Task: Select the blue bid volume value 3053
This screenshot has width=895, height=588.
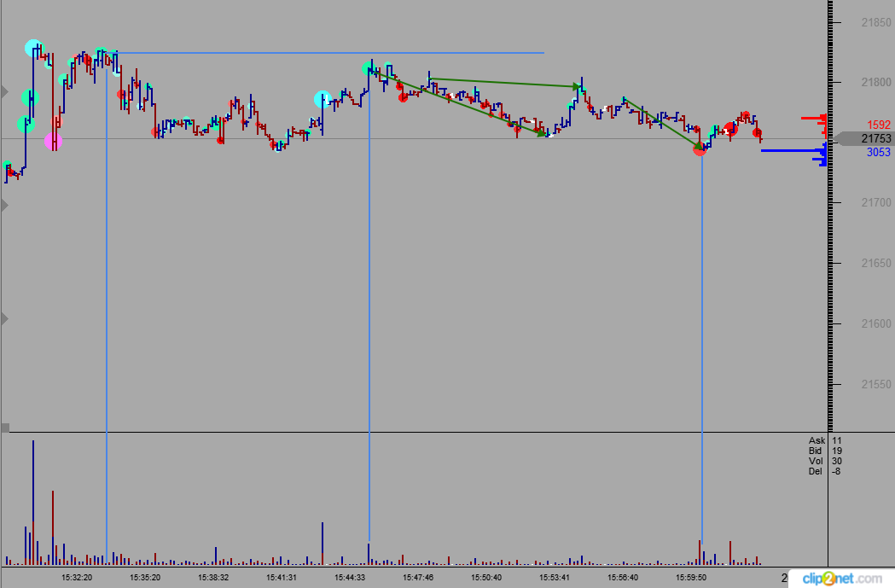Action: point(879,153)
